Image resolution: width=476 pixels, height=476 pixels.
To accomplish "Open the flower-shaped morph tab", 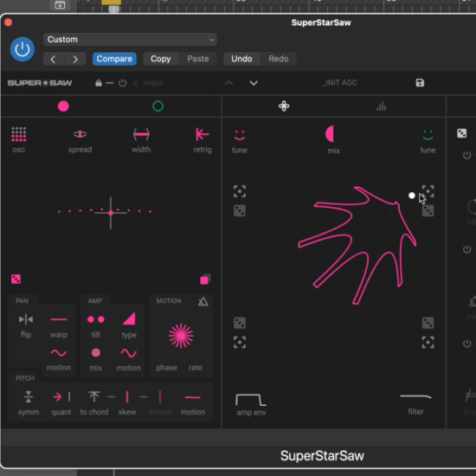I will tap(284, 106).
